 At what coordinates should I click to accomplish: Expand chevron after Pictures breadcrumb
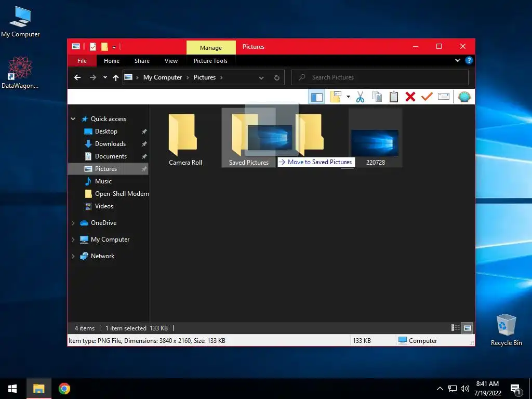[221, 77]
